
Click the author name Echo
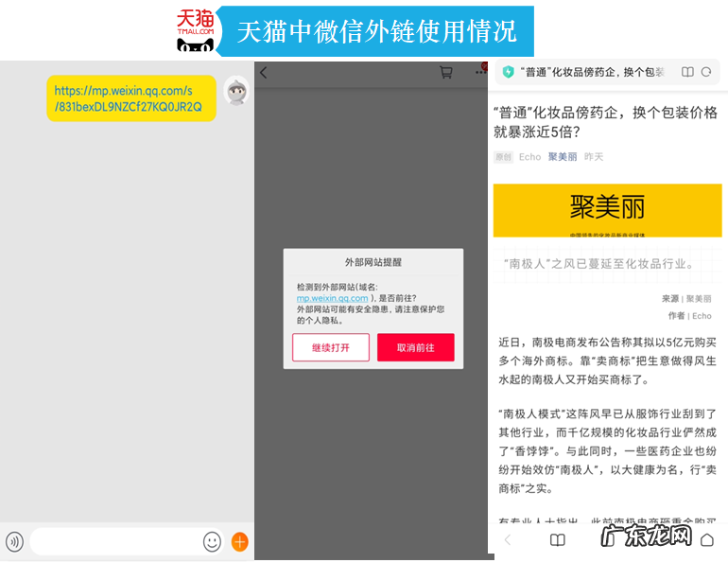pyautogui.click(x=529, y=157)
